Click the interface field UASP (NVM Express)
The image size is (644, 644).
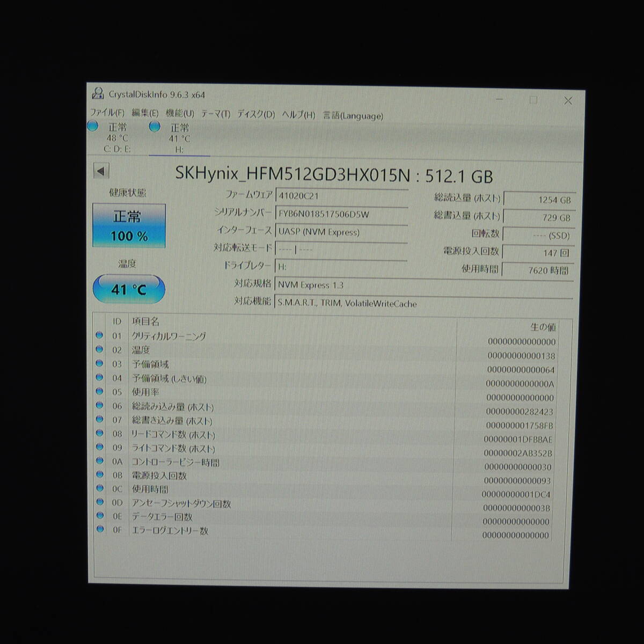point(341,232)
